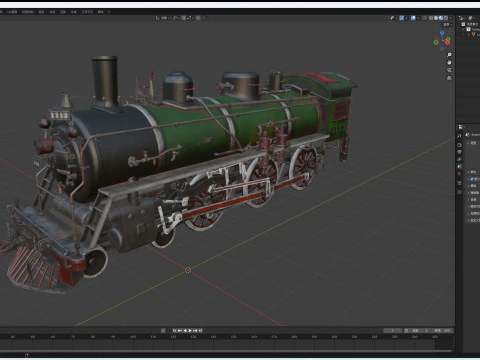This screenshot has height=360, width=480.
Task: Open snapping options dropdown
Action: coord(190,18)
